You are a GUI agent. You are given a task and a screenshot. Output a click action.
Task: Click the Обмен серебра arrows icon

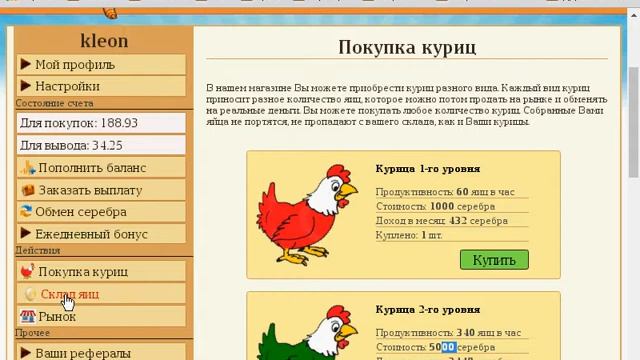tap(26, 211)
